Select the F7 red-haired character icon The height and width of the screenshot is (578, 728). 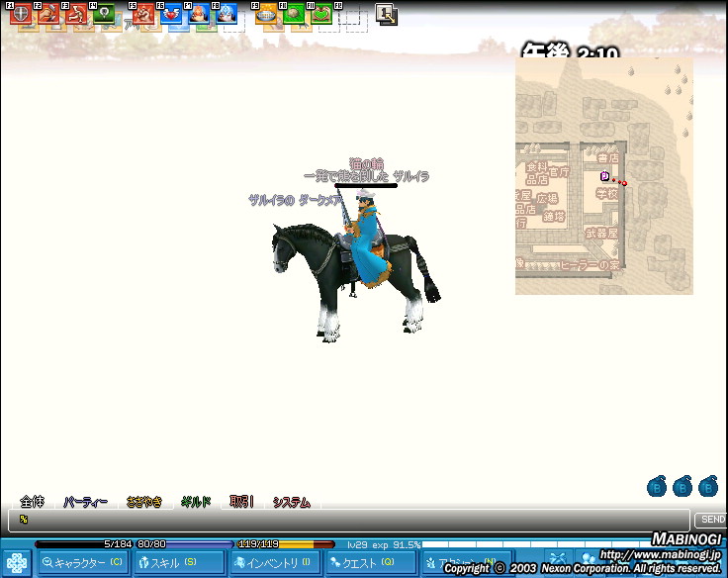pos(199,14)
